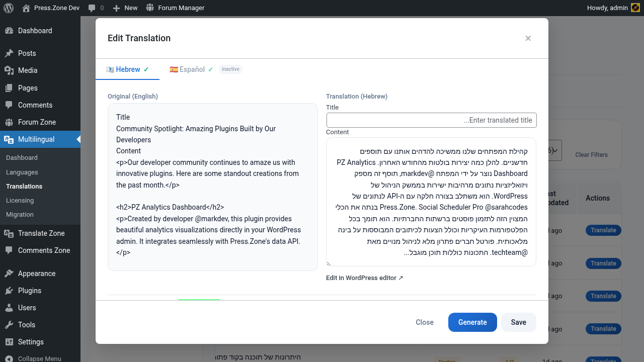
Task: Click the Forum Zone group icon
Action: tap(9, 122)
